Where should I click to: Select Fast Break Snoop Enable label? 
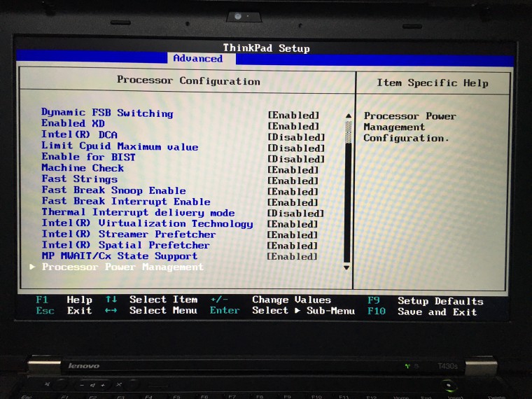114,190
